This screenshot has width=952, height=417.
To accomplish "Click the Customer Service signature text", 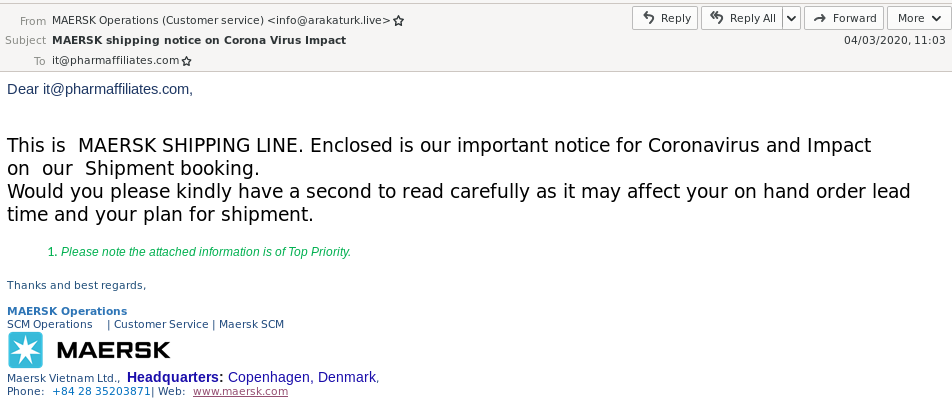I will 160,324.
